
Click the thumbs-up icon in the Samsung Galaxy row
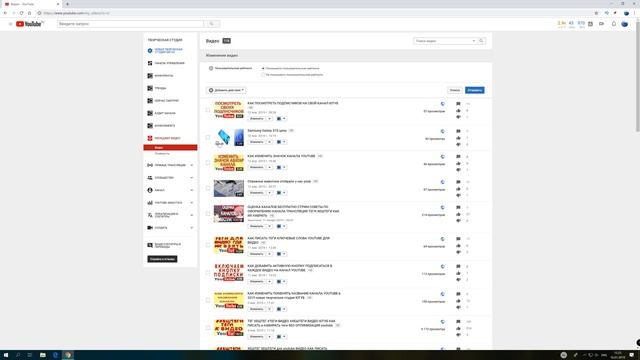[458, 138]
